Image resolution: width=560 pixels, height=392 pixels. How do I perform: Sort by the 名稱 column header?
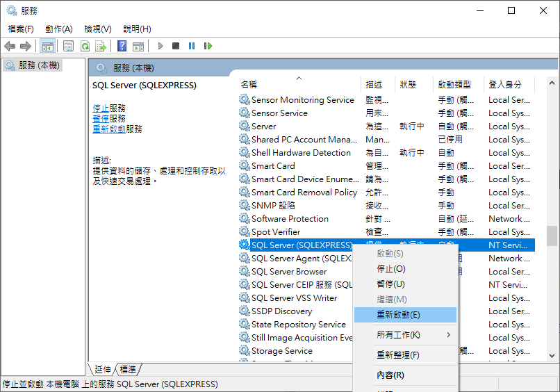point(299,85)
